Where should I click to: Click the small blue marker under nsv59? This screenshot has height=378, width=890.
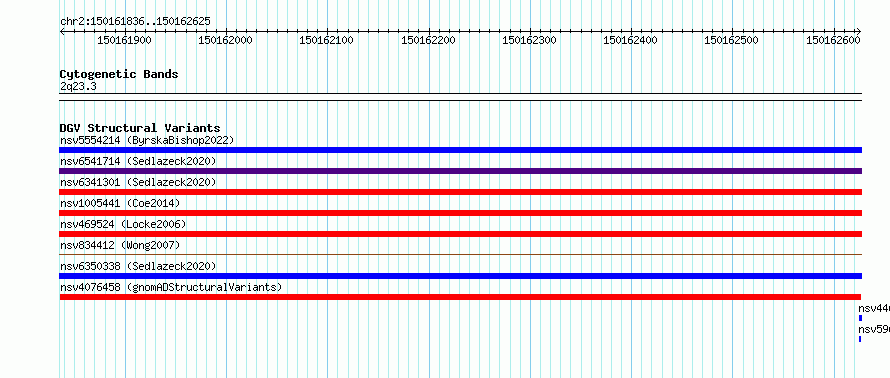[x=860, y=339]
